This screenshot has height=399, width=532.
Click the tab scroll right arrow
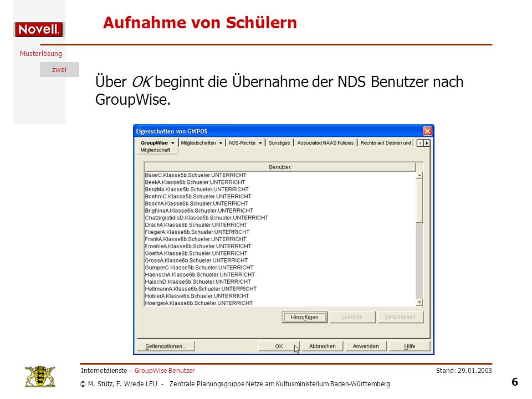click(427, 143)
